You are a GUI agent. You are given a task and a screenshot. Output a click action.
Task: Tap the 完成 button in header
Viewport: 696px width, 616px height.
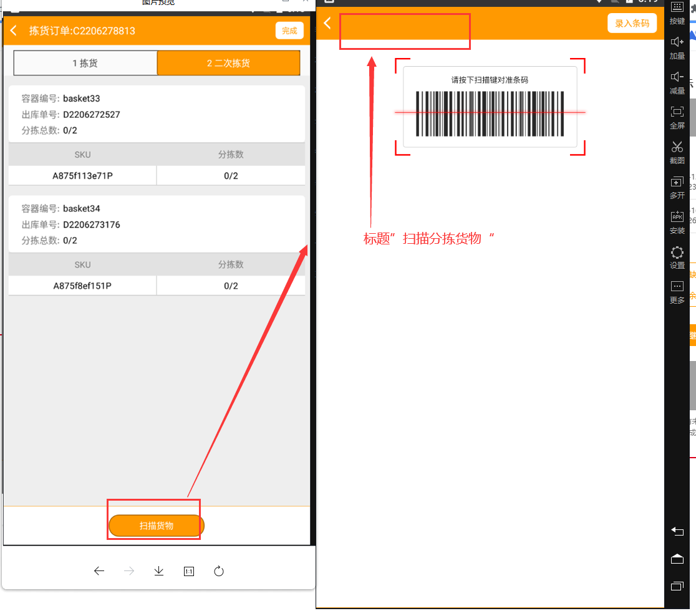pyautogui.click(x=289, y=31)
